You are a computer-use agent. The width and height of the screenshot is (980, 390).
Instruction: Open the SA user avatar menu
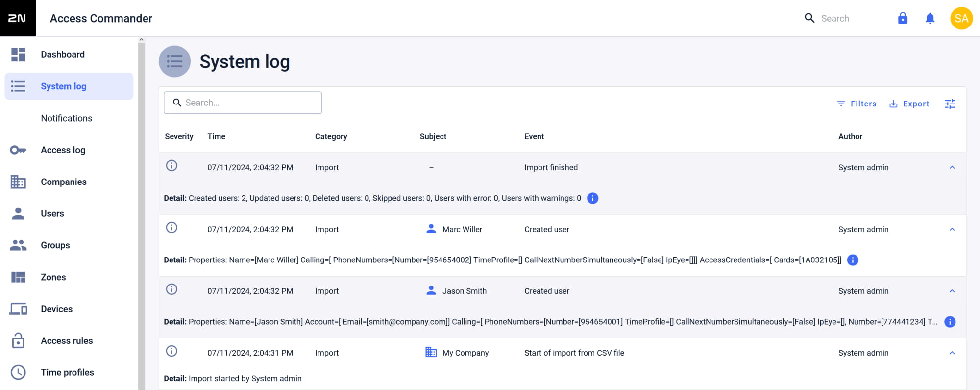coord(961,18)
